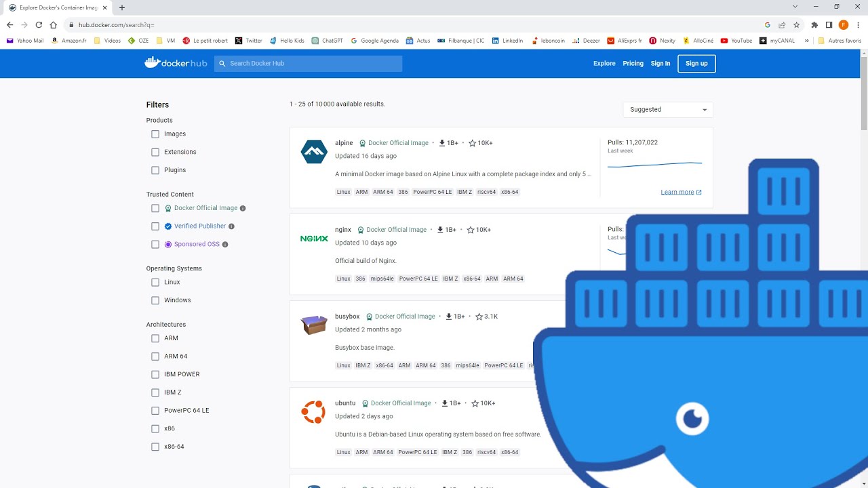The image size is (868, 488).
Task: Check the PowerPC 64 LE architecture filter
Action: point(155,411)
